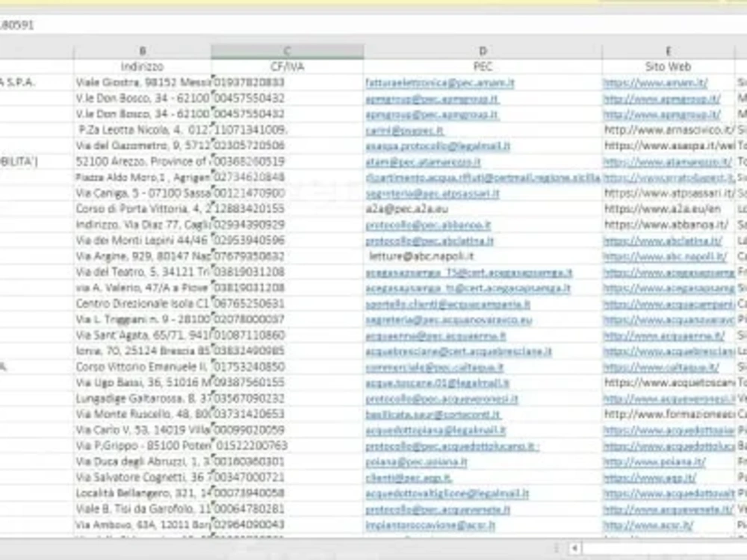Select the Piazza Aldo Moro address cell
The width and height of the screenshot is (747, 560).
(143, 177)
